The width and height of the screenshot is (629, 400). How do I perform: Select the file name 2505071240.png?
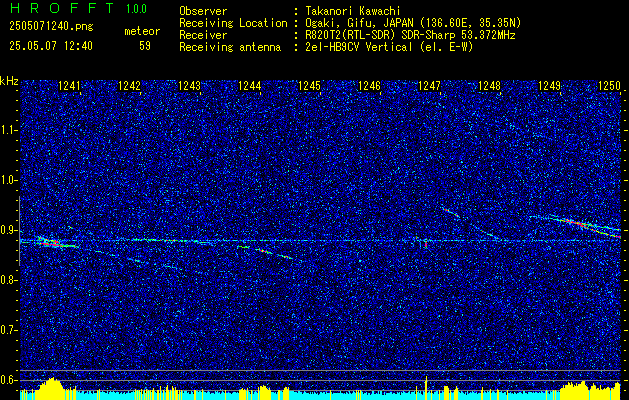click(x=51, y=27)
